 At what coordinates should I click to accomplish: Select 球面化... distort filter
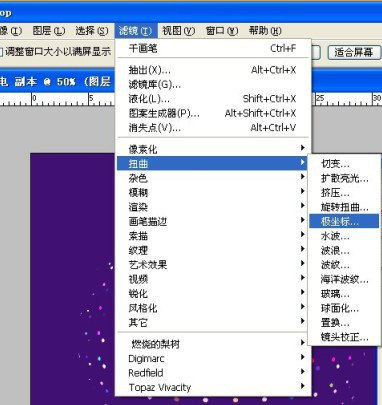344,308
